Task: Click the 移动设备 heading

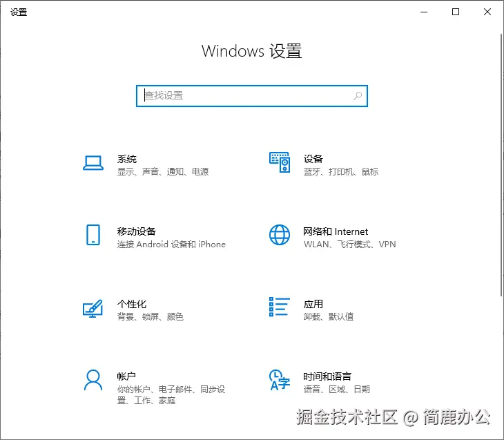Action: click(x=136, y=231)
